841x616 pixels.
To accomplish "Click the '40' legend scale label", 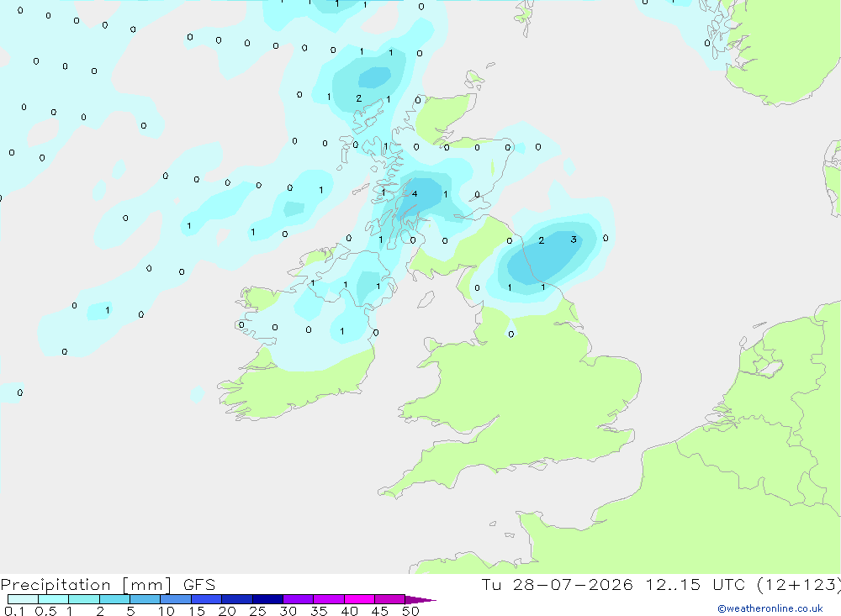I will pyautogui.click(x=349, y=611).
